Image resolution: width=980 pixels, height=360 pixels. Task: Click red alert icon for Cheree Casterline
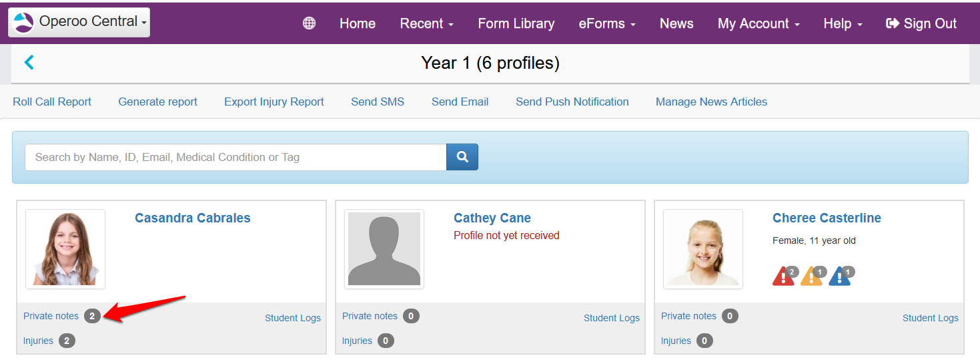(783, 277)
